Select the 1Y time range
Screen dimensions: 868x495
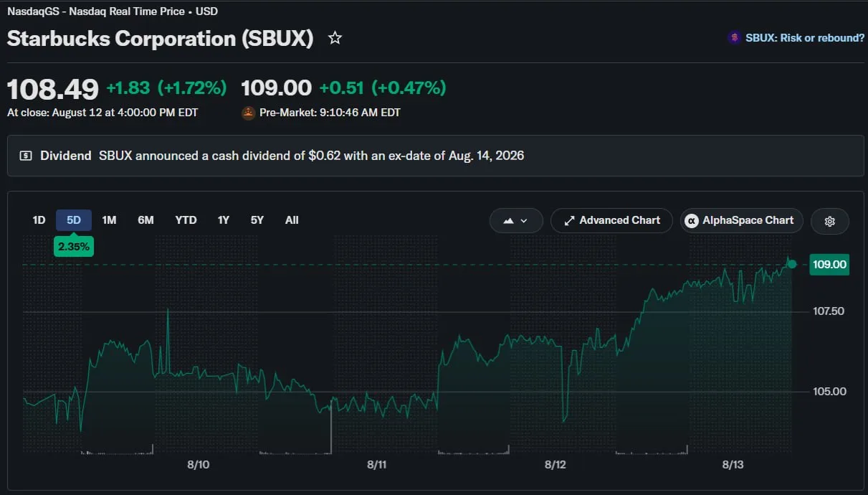tap(224, 220)
